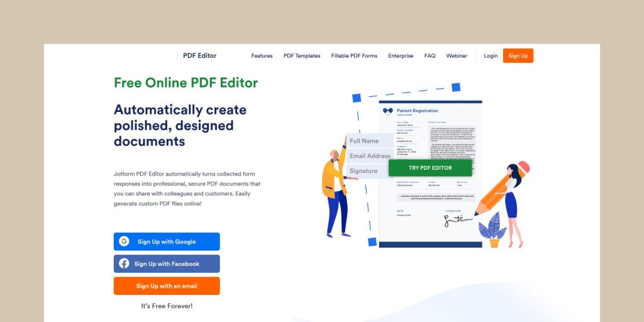The height and width of the screenshot is (322, 644).
Task: Click the Login link
Action: (491, 56)
